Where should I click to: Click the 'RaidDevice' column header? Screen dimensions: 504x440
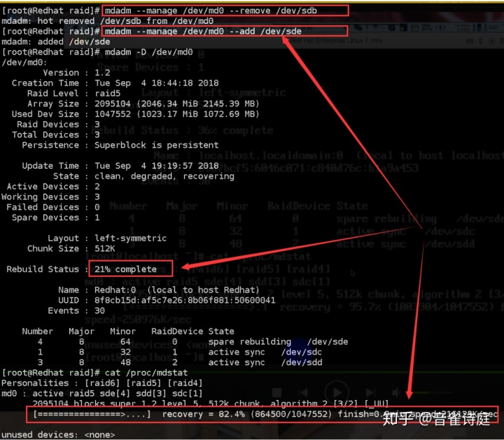[x=177, y=331]
